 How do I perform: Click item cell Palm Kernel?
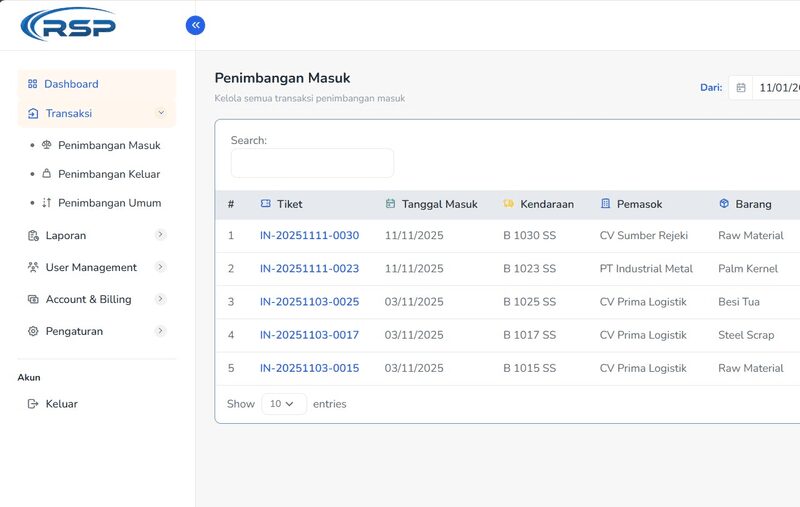[748, 269]
